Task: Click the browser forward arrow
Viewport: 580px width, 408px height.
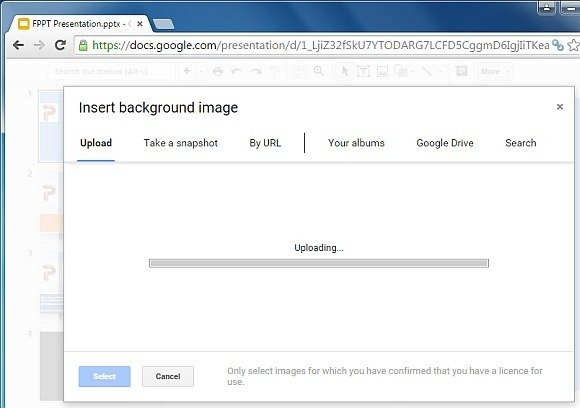Action: pyautogui.click(x=39, y=45)
